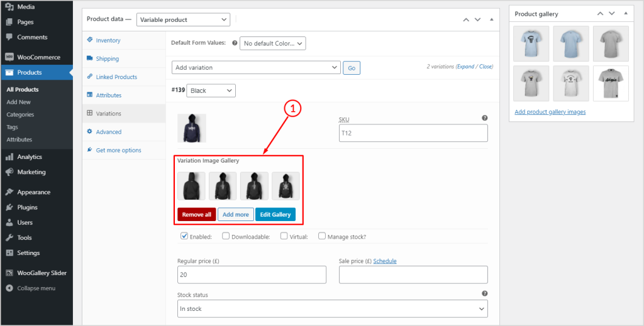Screen dimensions: 644x326
Task: Click the Inventory tag icon
Action: (x=89, y=40)
